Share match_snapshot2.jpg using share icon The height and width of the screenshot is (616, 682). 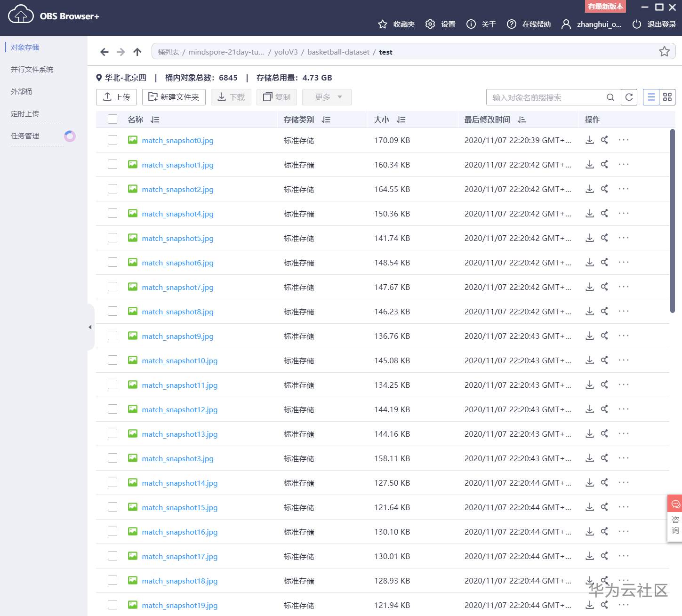click(604, 189)
